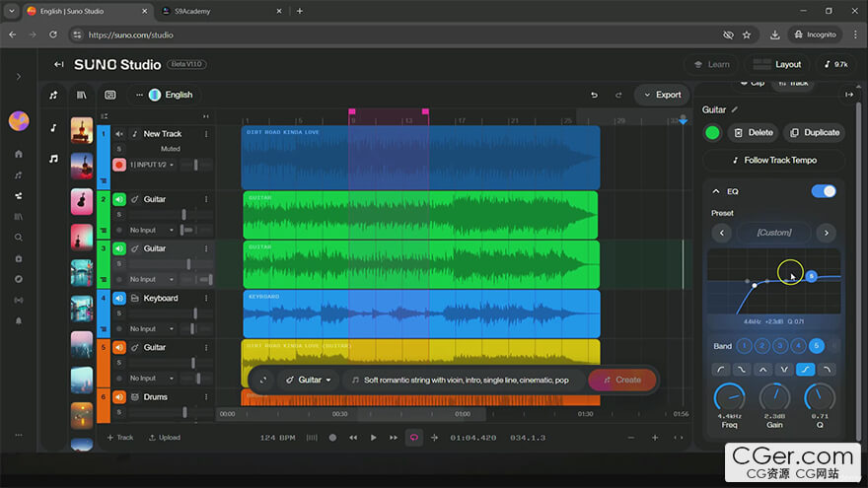Open the Export dropdown
This screenshot has height=488, width=868.
point(662,96)
